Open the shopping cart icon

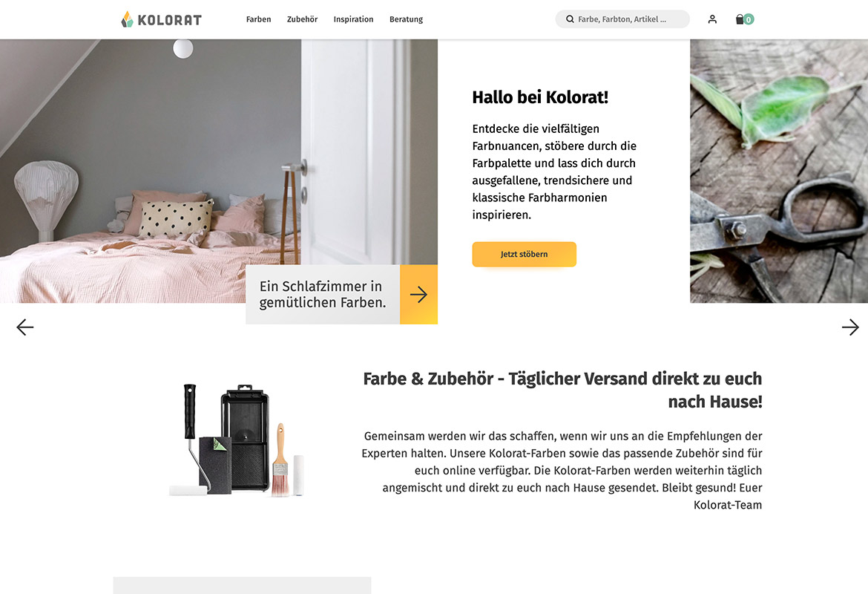click(x=740, y=19)
